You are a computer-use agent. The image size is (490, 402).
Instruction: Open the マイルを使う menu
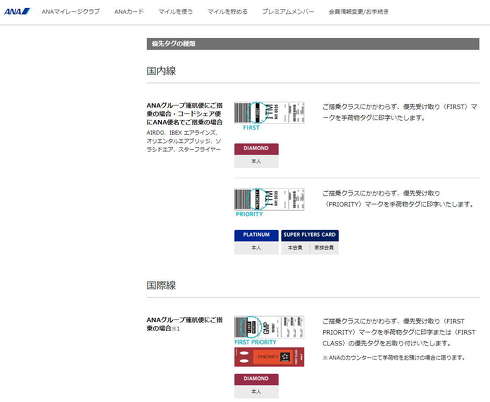click(x=175, y=12)
